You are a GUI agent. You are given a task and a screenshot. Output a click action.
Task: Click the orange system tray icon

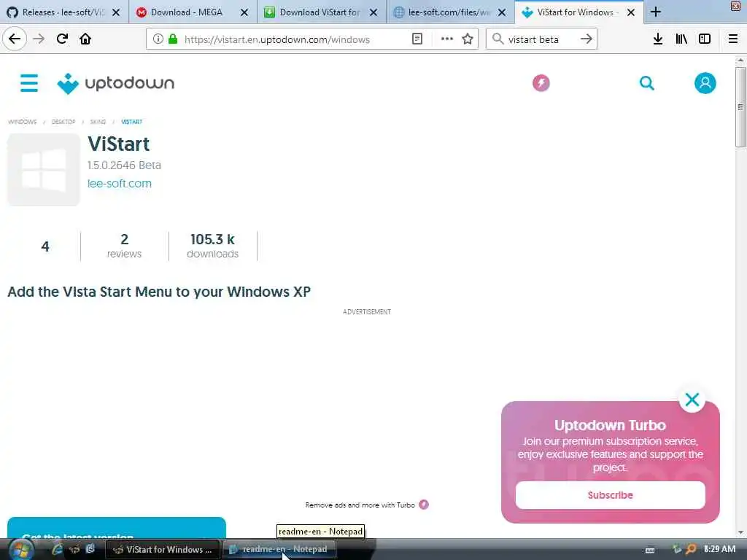click(x=691, y=549)
